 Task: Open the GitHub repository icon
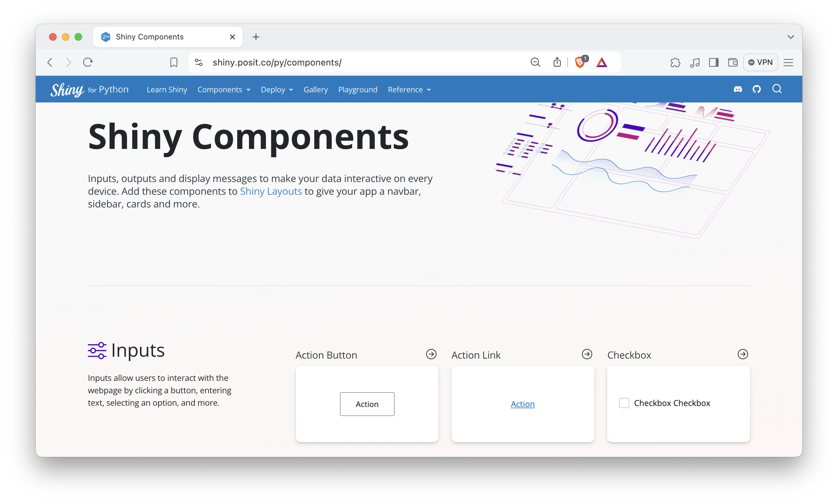[756, 89]
